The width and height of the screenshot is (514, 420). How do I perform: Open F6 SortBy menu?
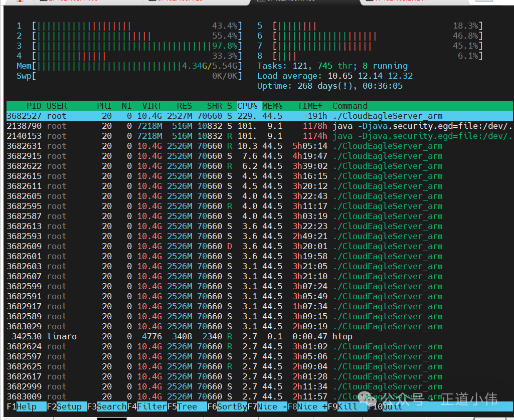(x=228, y=406)
